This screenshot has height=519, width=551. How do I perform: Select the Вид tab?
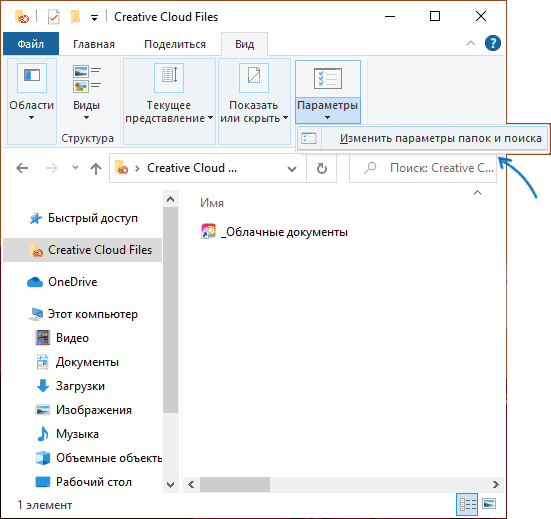point(245,44)
